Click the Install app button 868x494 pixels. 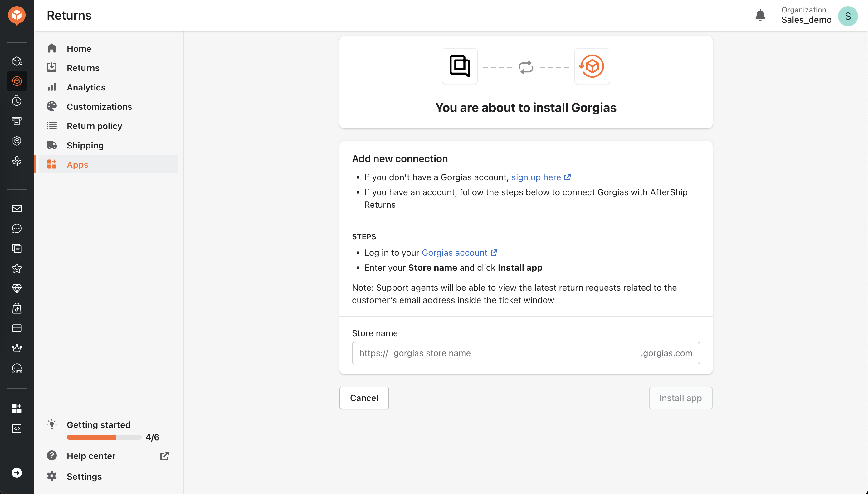click(680, 398)
